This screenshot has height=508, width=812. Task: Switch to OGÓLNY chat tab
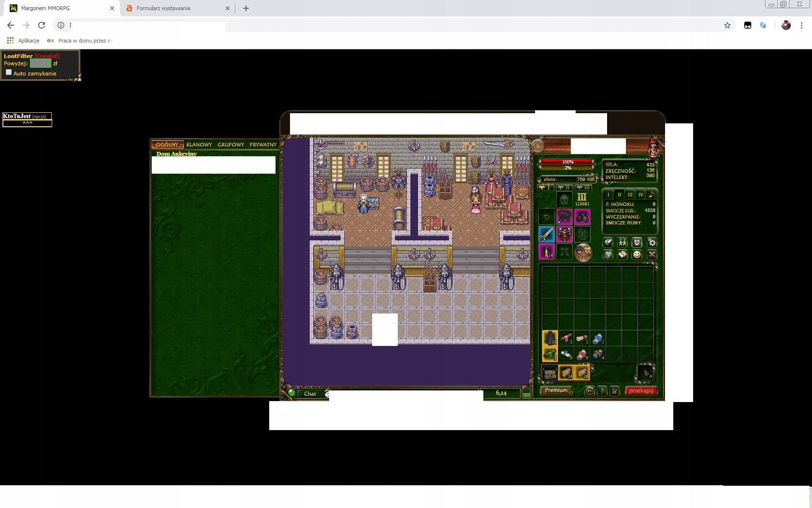[167, 145]
